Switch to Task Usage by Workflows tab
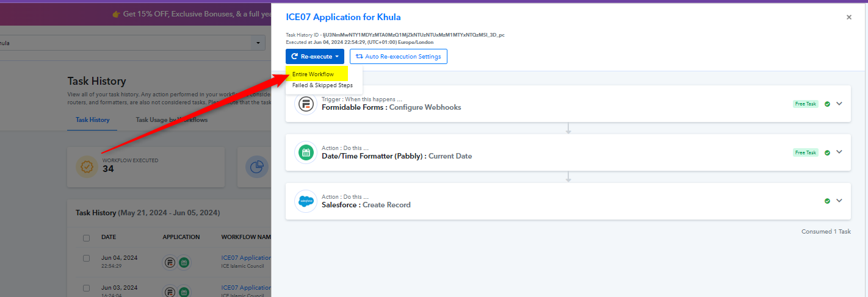Screen dimensions: 868x297 (172, 120)
